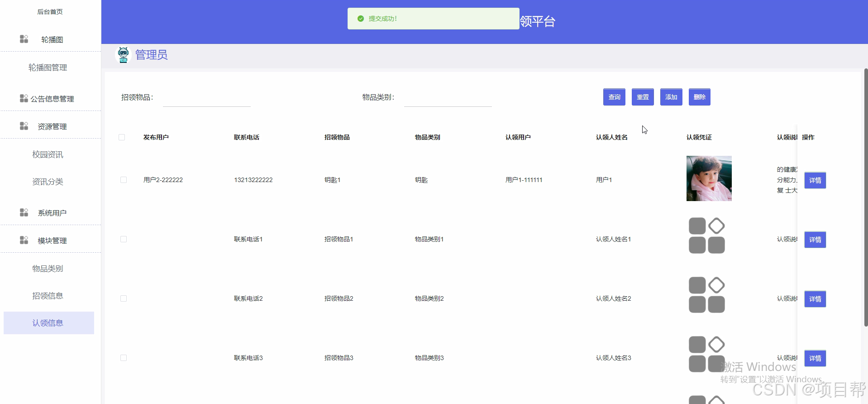
Task: Click the 认领人姓名 column header
Action: pos(612,137)
